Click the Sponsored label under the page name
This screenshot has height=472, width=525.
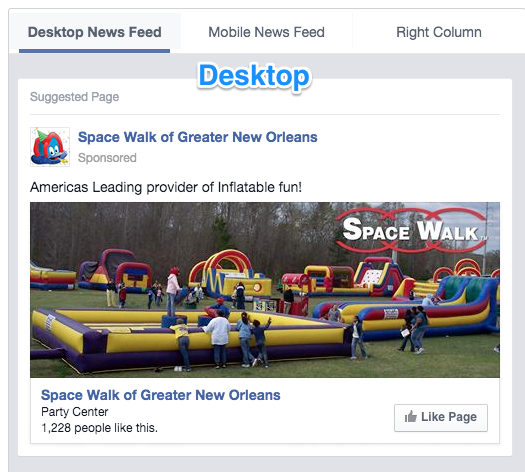point(107,158)
